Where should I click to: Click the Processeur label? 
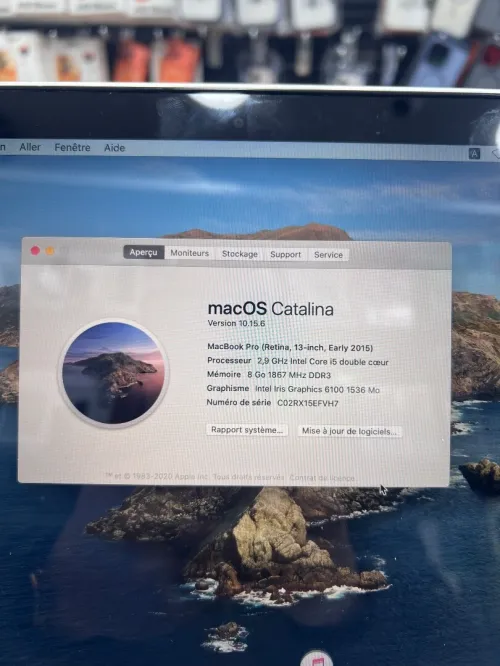click(x=229, y=360)
